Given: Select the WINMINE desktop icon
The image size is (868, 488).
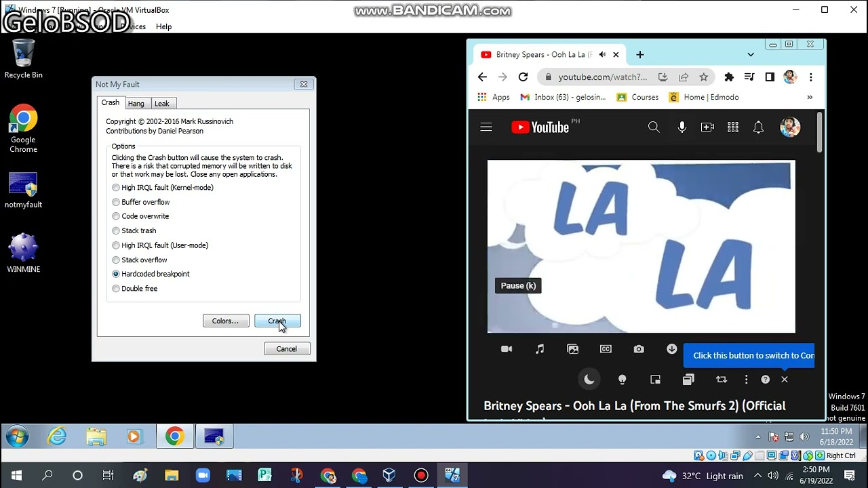Looking at the screenshot, I should pyautogui.click(x=23, y=253).
